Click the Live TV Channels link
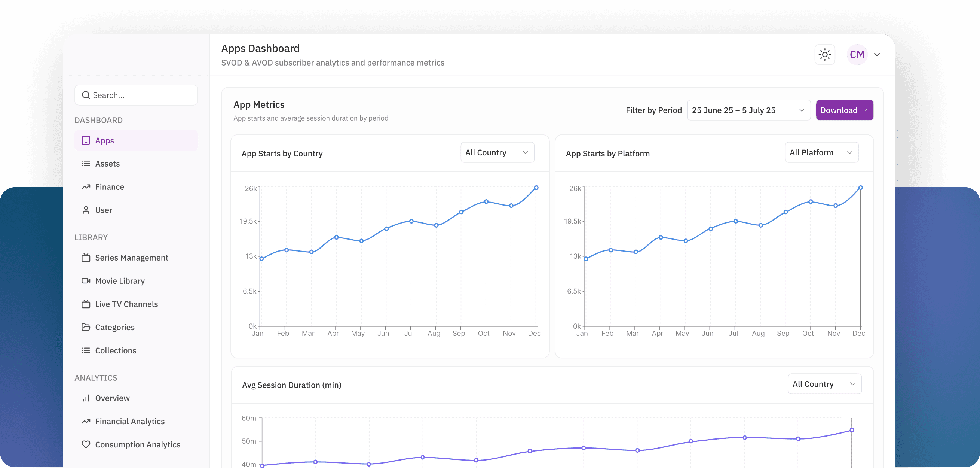 point(126,304)
